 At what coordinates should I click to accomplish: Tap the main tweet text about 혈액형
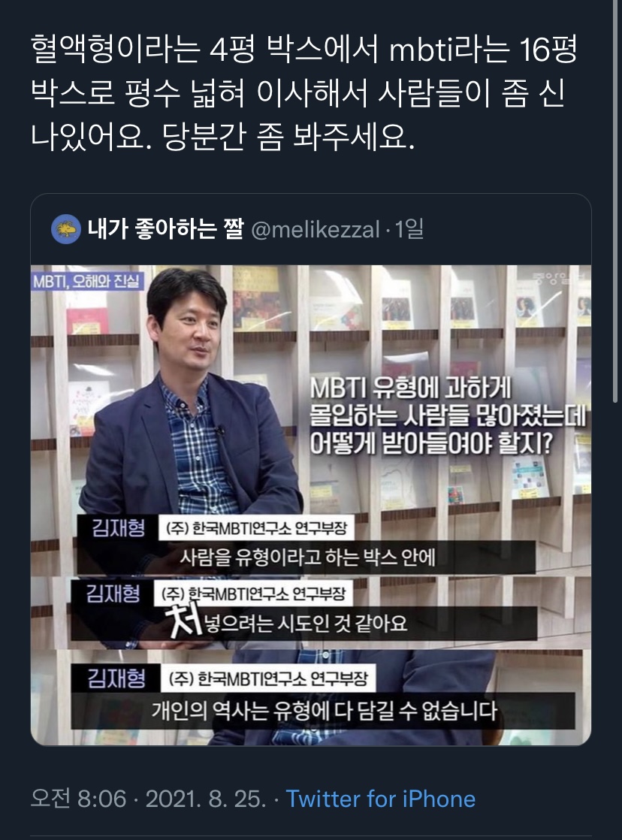pyautogui.click(x=303, y=92)
